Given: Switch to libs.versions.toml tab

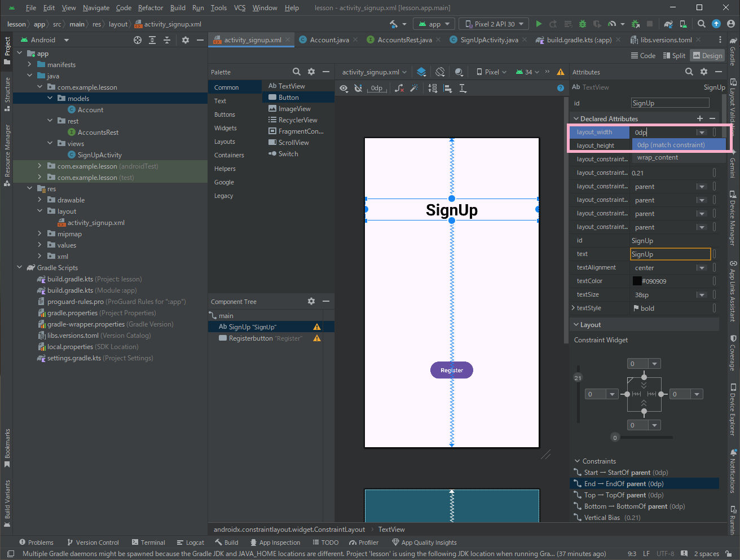Looking at the screenshot, I should coord(666,40).
